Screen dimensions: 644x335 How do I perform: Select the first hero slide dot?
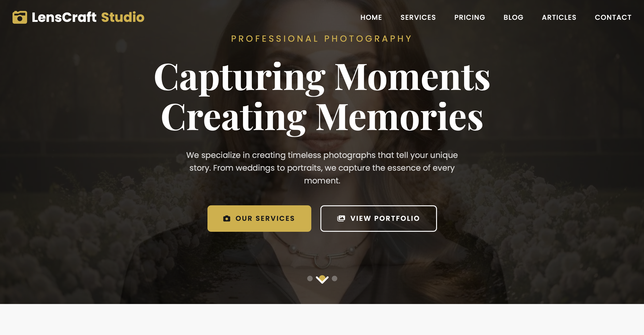(310, 278)
